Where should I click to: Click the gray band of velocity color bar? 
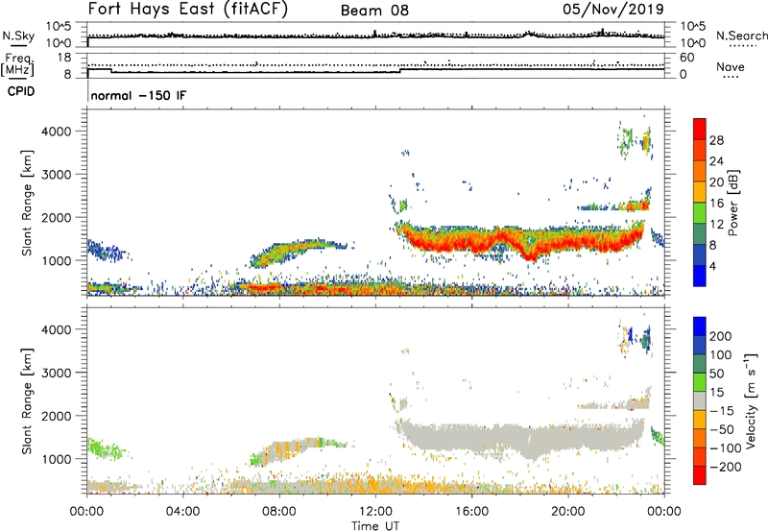coord(700,401)
